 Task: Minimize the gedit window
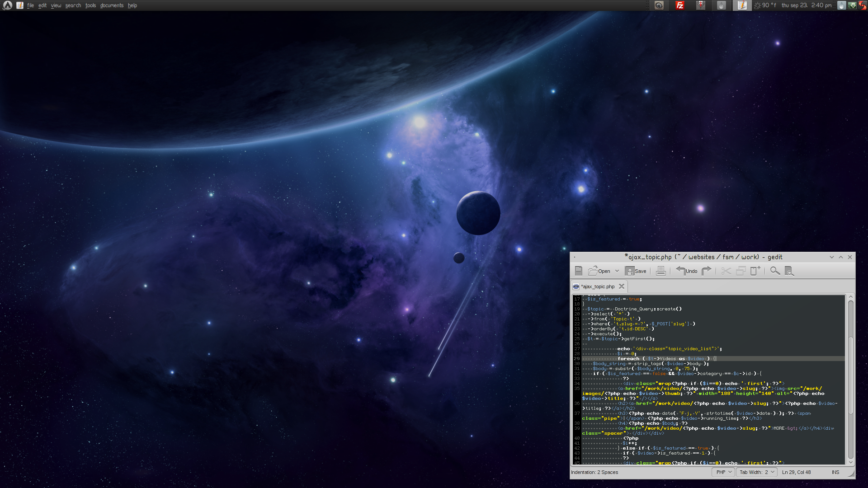point(831,257)
